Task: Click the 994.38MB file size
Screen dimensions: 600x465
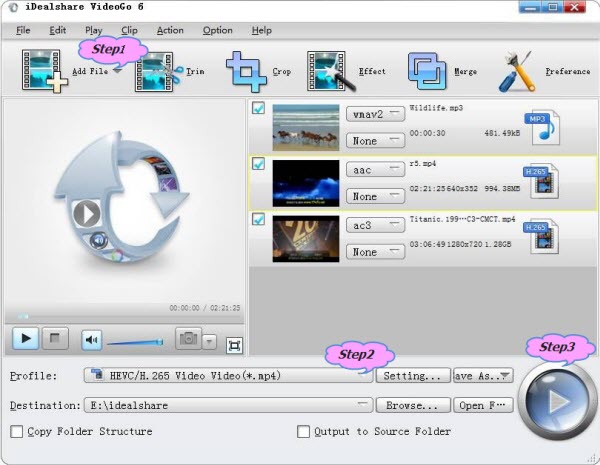Action: pos(502,188)
